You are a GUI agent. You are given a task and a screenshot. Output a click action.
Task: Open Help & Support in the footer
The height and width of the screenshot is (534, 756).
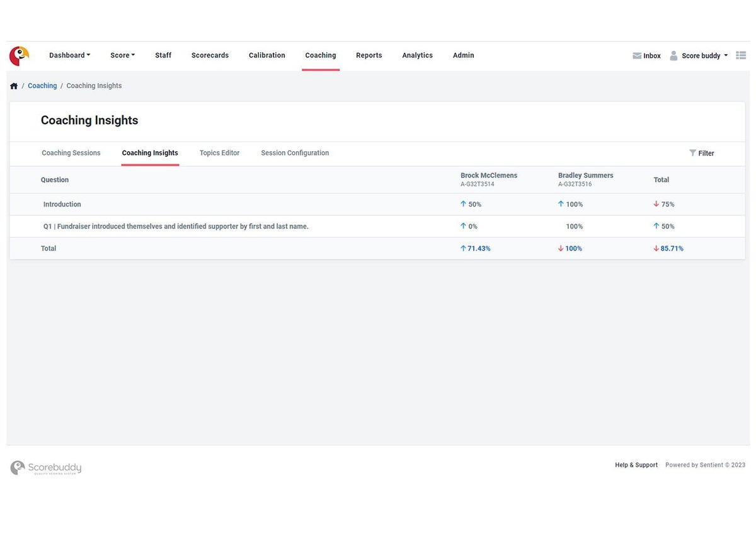point(636,465)
